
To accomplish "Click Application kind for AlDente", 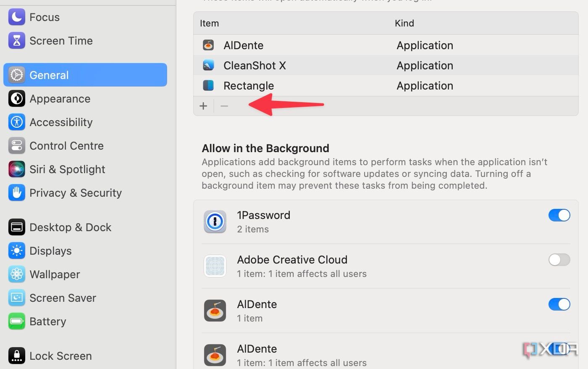I will coord(425,45).
